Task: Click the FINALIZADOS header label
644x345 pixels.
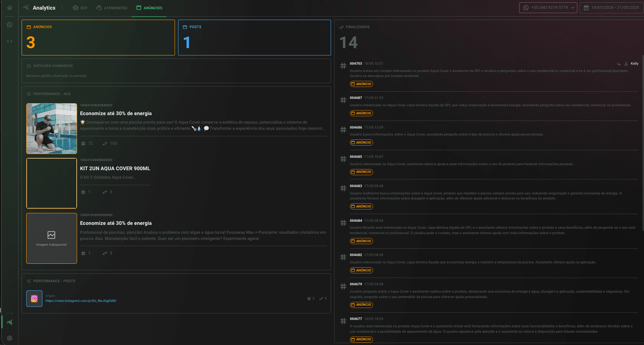Action: [358, 27]
